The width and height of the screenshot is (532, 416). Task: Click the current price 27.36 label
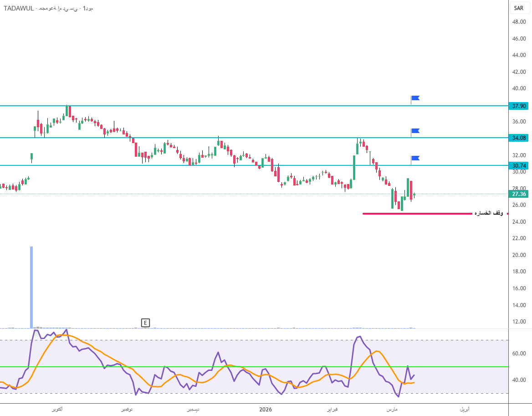pyautogui.click(x=519, y=194)
